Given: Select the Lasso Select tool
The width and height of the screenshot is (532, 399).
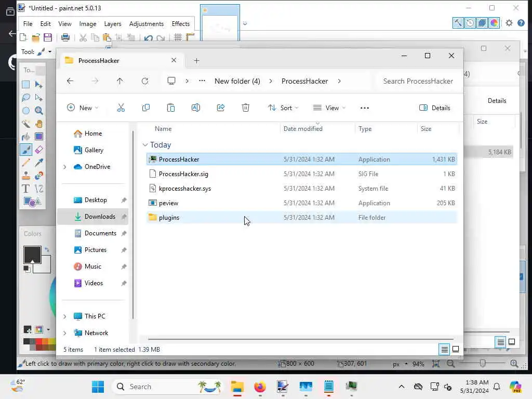Looking at the screenshot, I should pos(26,98).
